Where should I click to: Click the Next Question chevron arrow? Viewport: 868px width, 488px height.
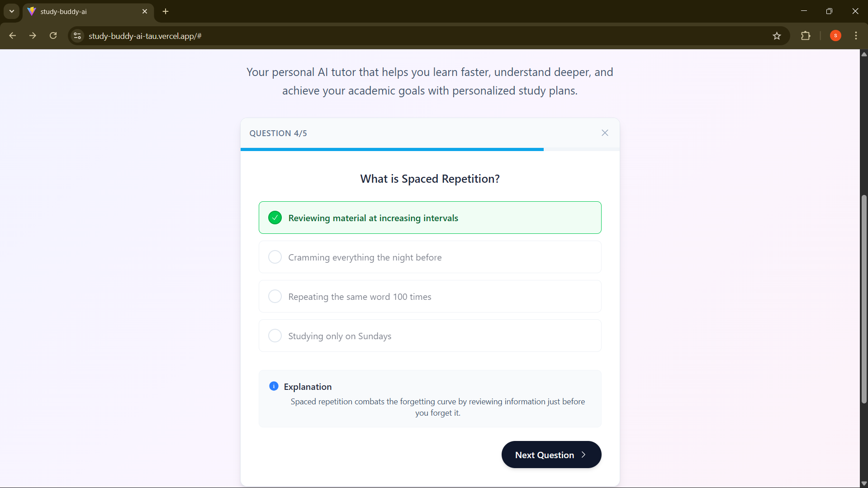click(x=583, y=455)
